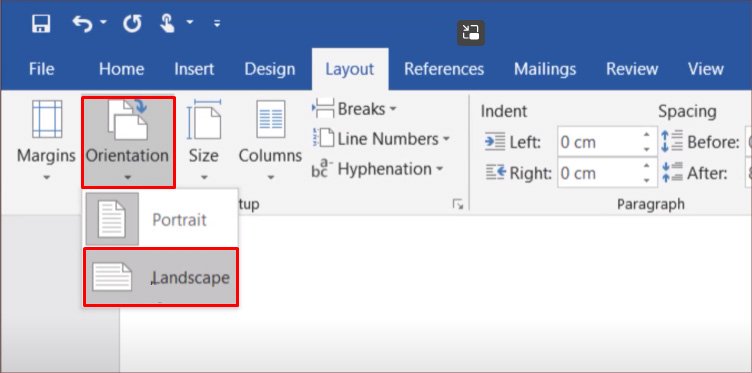
Task: Open the Touch/Mouse mode dropdown arrow
Action: 190,23
